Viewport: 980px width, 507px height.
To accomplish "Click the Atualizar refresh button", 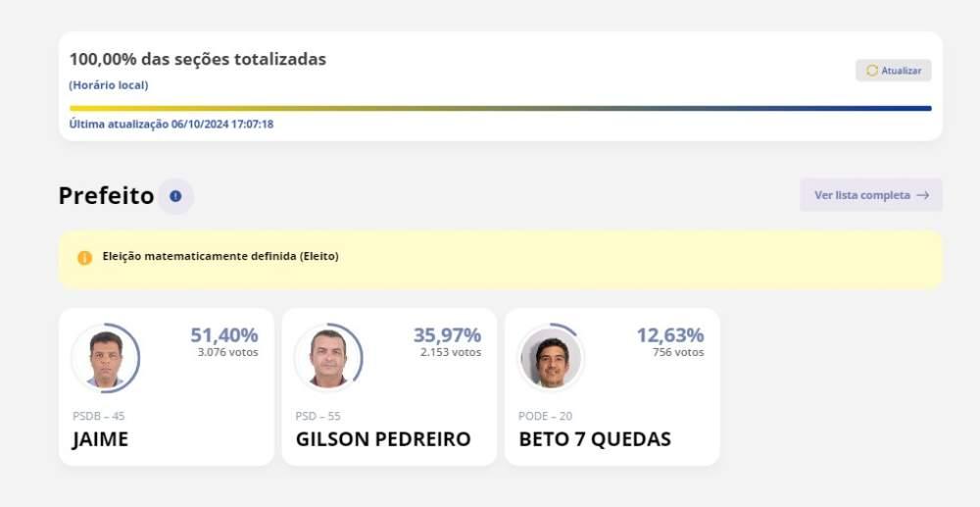I will 893,71.
